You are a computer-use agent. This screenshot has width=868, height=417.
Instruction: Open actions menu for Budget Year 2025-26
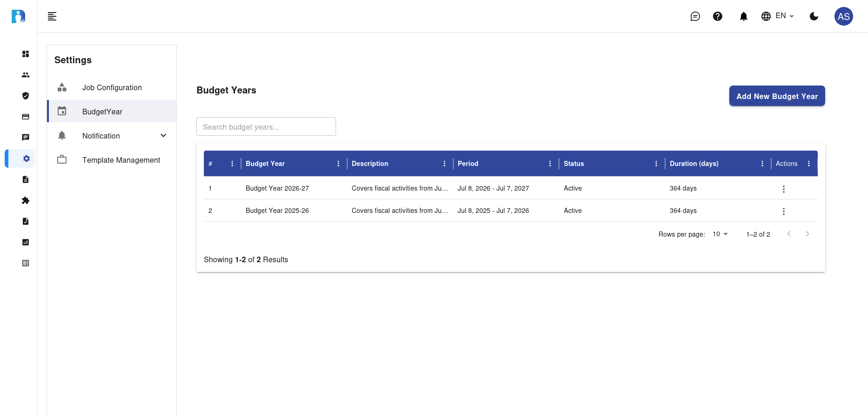tap(783, 211)
